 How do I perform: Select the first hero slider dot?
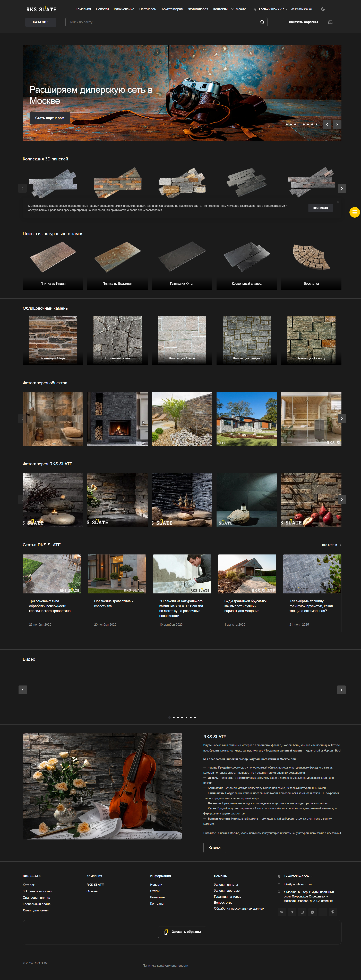coord(287,124)
